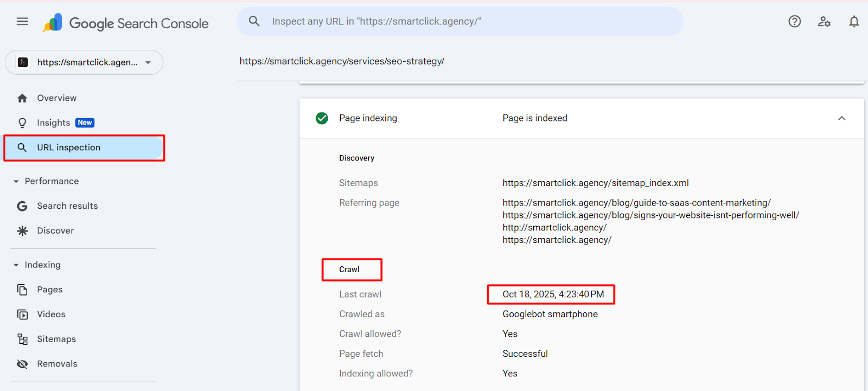Click the 'Page is indexed' status text
Image resolution: width=868 pixels, height=391 pixels.
click(x=535, y=118)
